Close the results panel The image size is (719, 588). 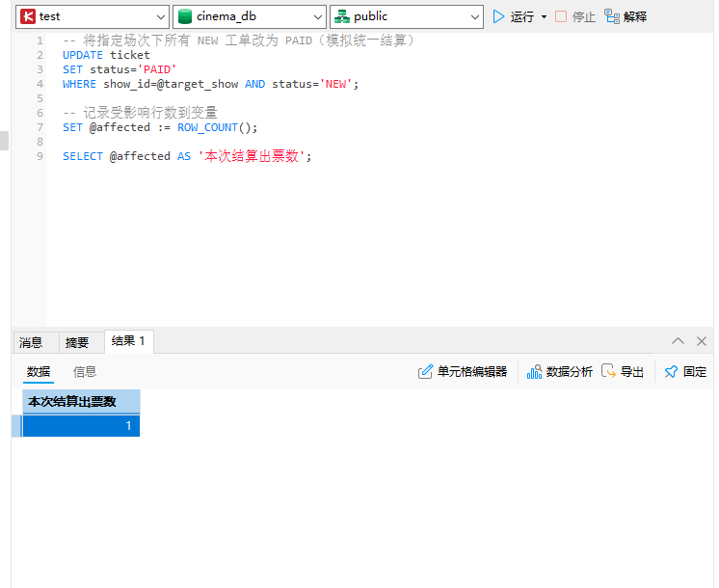point(702,341)
